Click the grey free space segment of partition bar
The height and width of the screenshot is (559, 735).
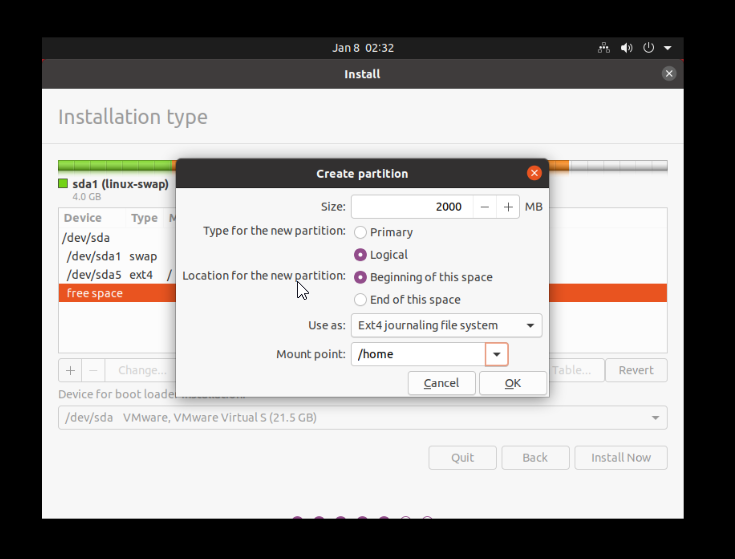tap(618, 165)
